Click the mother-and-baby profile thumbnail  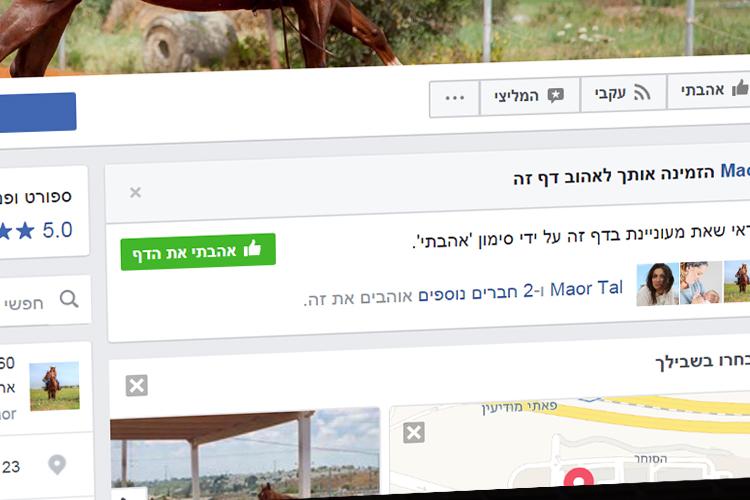click(701, 282)
